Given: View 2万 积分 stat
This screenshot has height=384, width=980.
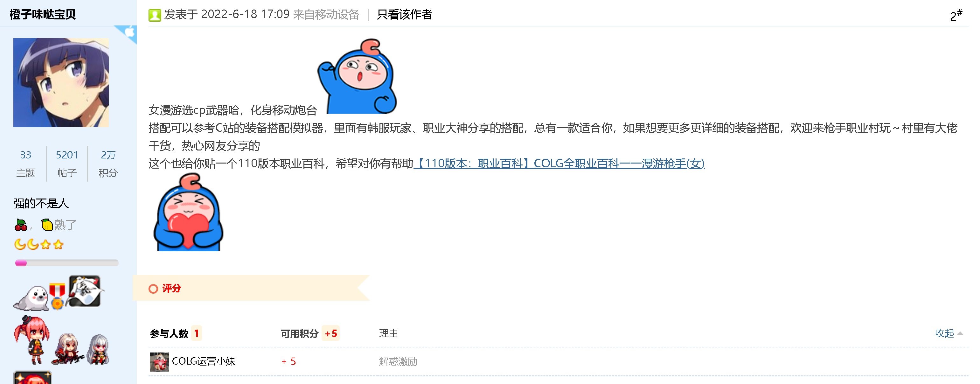Looking at the screenshot, I should click(108, 164).
